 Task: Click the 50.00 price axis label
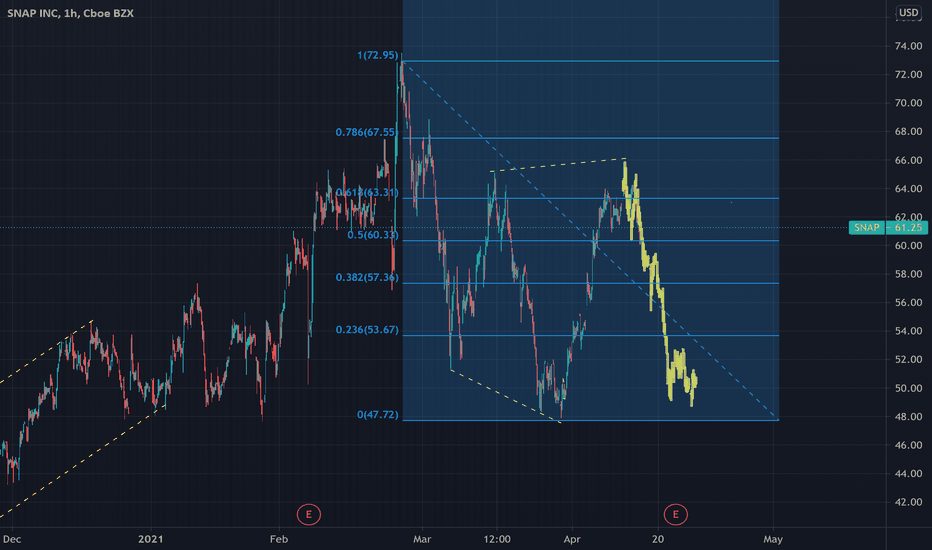[x=908, y=388]
